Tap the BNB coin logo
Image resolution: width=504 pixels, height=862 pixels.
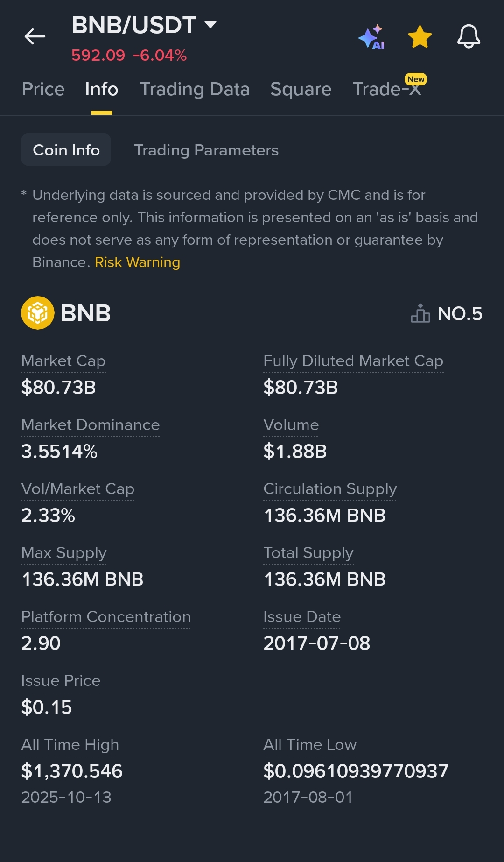pos(38,313)
